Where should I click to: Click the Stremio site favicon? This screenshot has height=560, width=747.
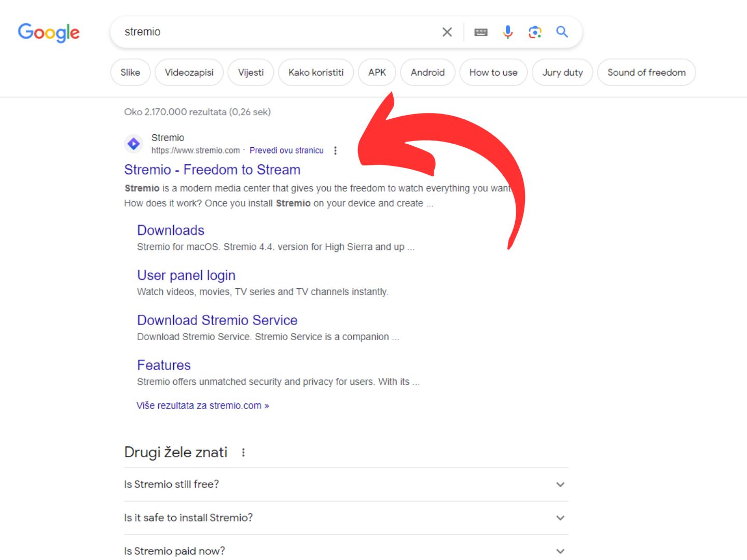point(134,144)
